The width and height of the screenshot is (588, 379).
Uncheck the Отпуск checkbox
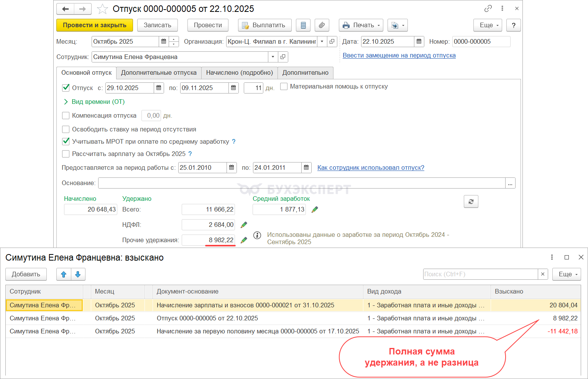pyautogui.click(x=66, y=88)
